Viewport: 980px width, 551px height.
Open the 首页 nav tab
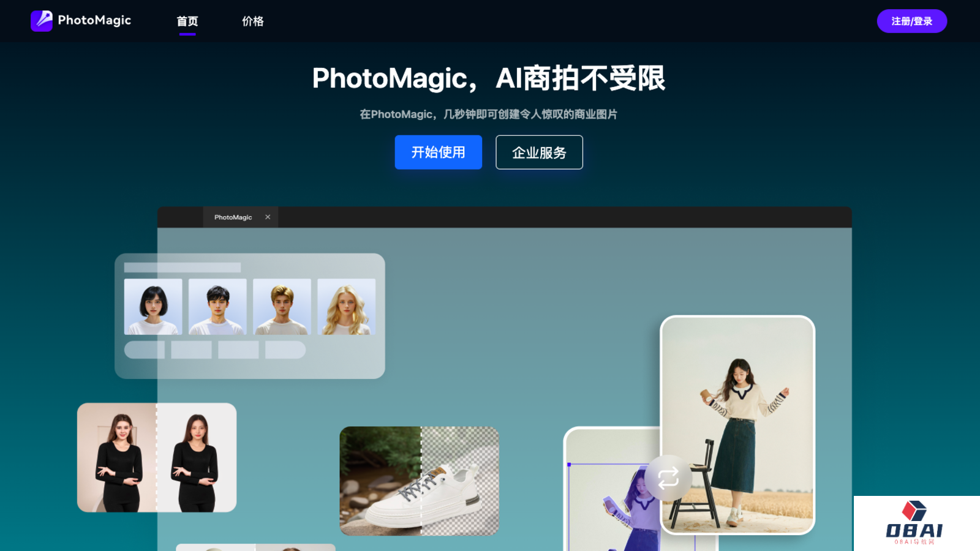tap(187, 21)
